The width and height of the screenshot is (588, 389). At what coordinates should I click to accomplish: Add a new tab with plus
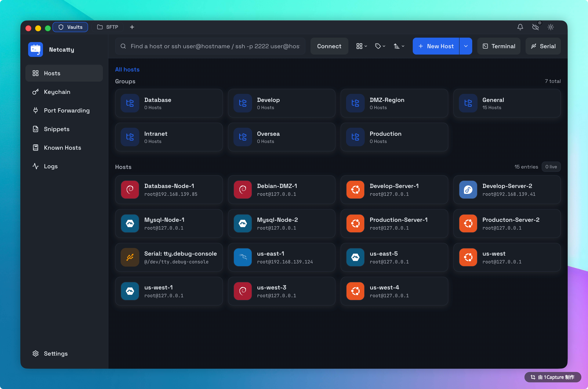(132, 27)
